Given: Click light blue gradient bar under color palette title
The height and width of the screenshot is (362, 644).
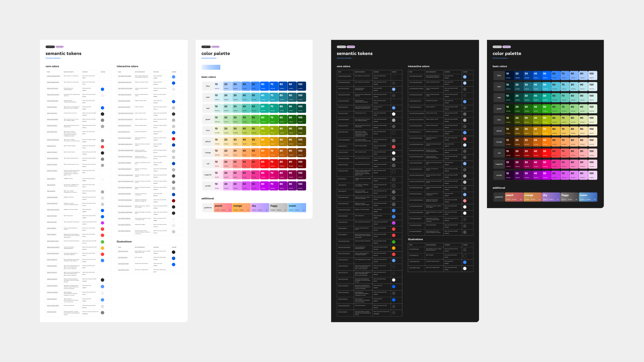Looking at the screenshot, I should pyautogui.click(x=211, y=67).
